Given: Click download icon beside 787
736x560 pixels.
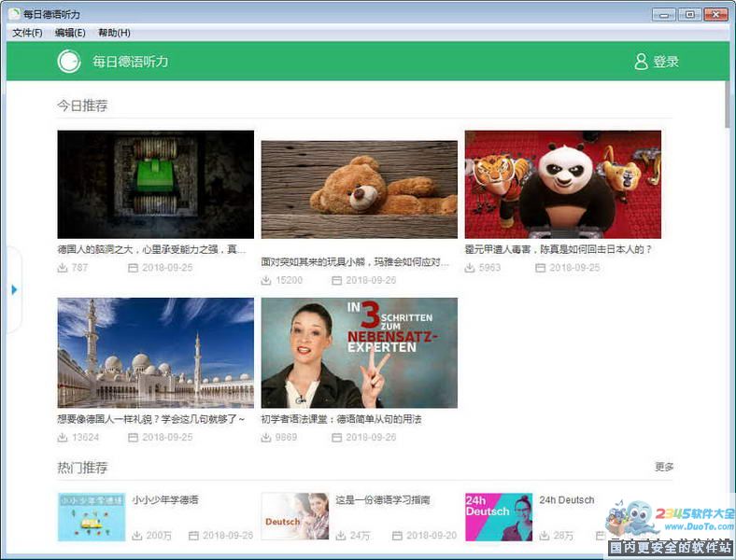Looking at the screenshot, I should [x=63, y=268].
